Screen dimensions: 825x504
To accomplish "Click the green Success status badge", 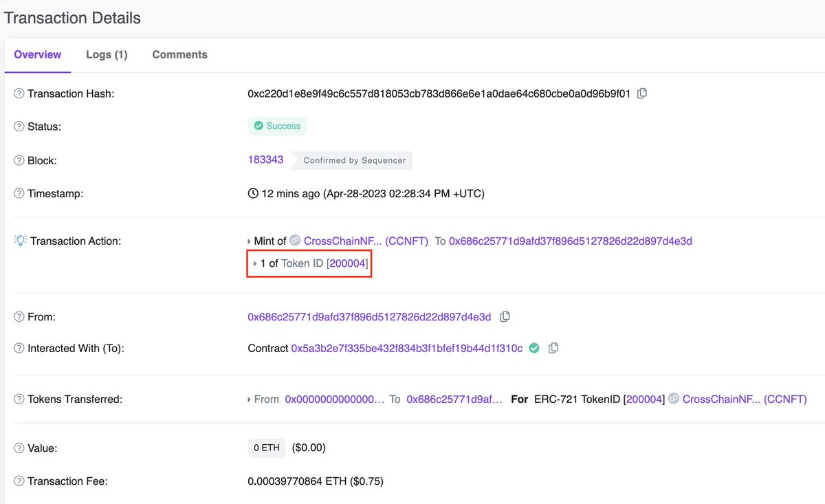I will [277, 126].
